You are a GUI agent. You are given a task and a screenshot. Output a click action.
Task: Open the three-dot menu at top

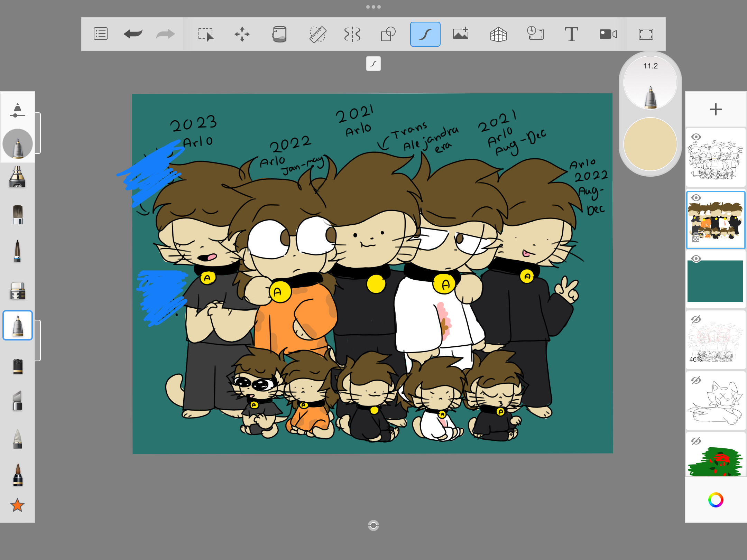click(x=373, y=7)
